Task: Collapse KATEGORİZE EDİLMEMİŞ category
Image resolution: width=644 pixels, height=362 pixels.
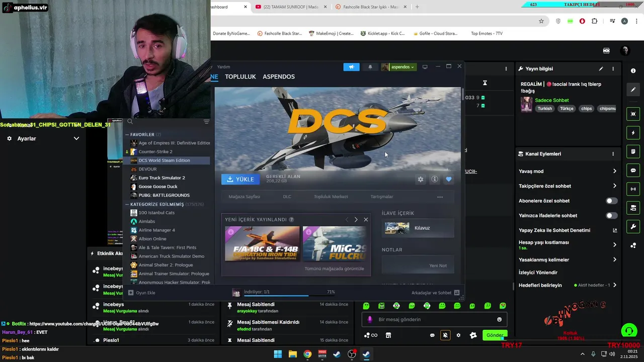Action: tap(127, 205)
